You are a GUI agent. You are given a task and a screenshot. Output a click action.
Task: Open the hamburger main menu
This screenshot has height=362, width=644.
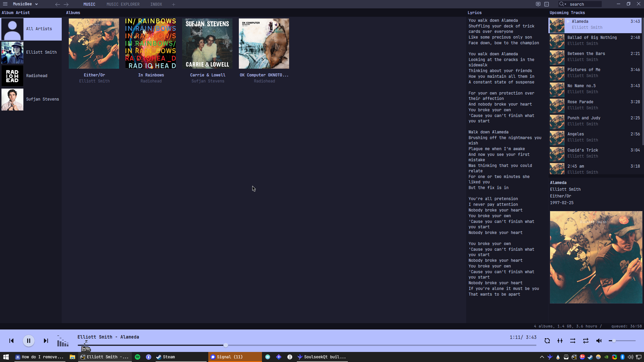[x=5, y=4]
